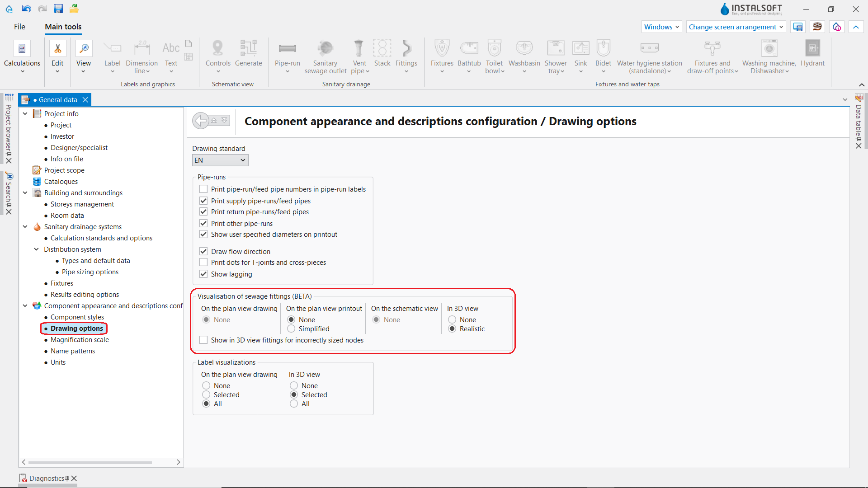Click the project tree horizontal scrollbar
Image resolution: width=868 pixels, height=488 pixels.
[90, 462]
